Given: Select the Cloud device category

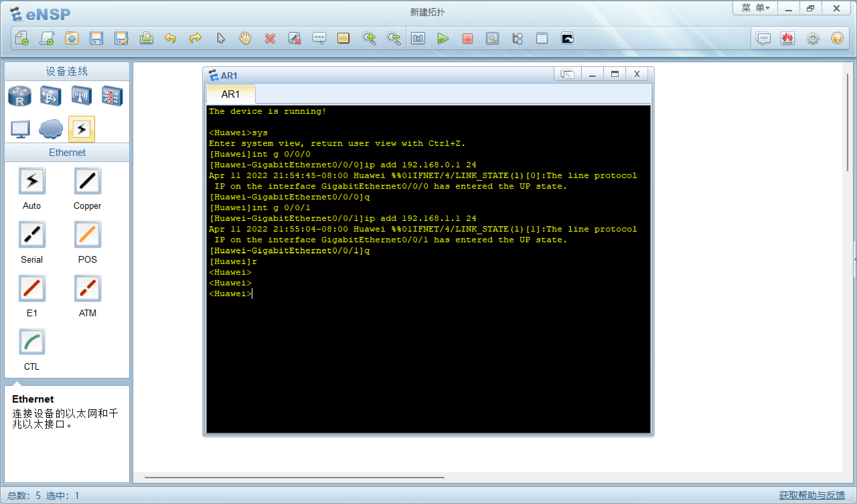Looking at the screenshot, I should click(x=51, y=129).
